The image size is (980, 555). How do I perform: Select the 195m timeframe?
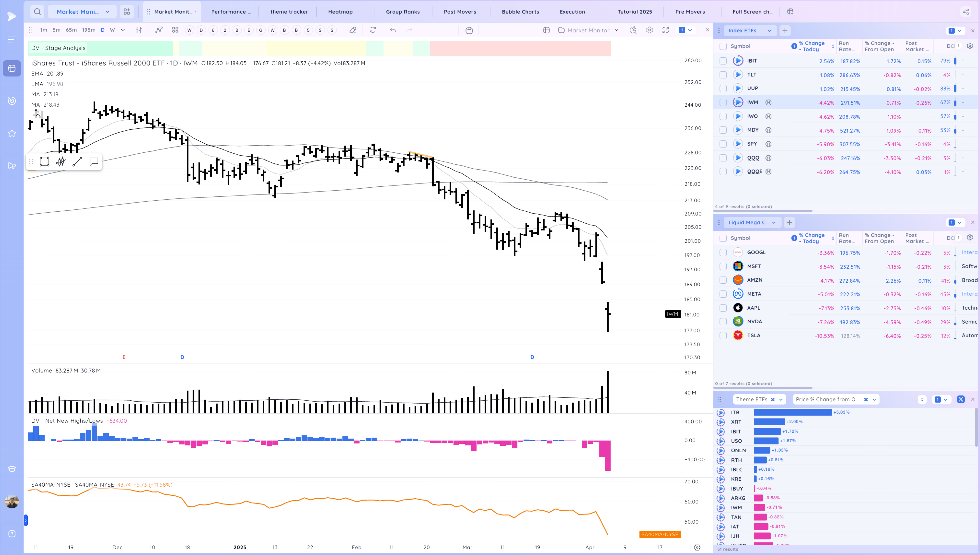click(89, 30)
